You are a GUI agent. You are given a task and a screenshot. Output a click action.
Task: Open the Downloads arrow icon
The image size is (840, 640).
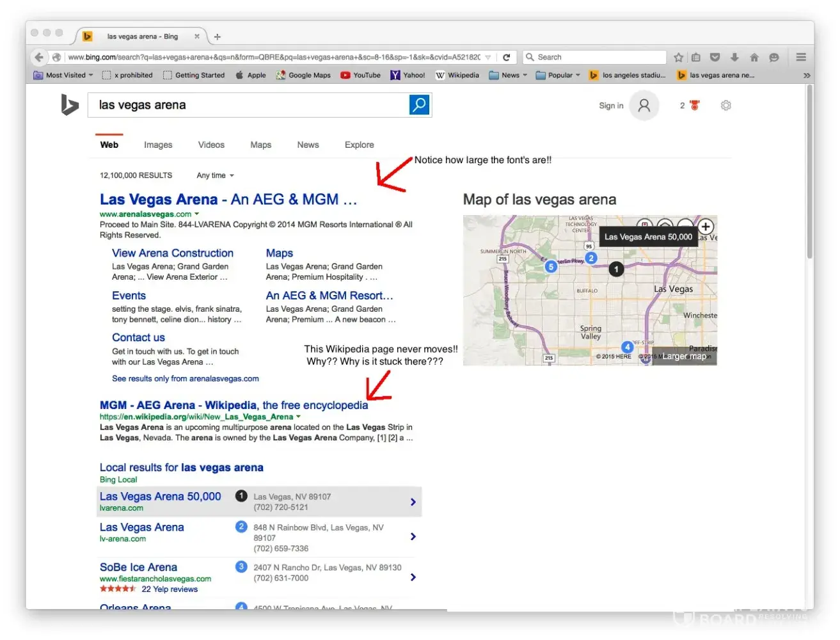(734, 57)
